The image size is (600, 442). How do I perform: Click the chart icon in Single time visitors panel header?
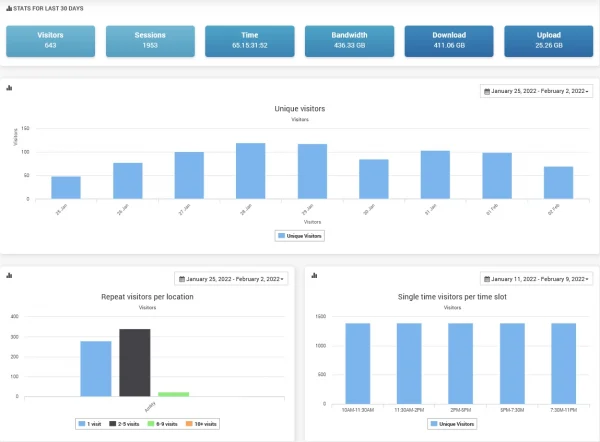315,277
